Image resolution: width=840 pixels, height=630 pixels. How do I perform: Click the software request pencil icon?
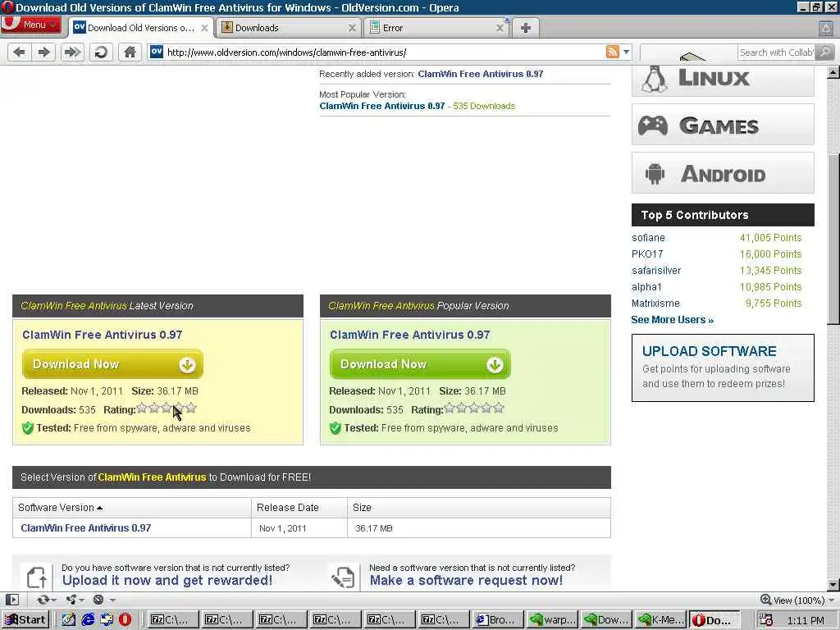(x=344, y=577)
